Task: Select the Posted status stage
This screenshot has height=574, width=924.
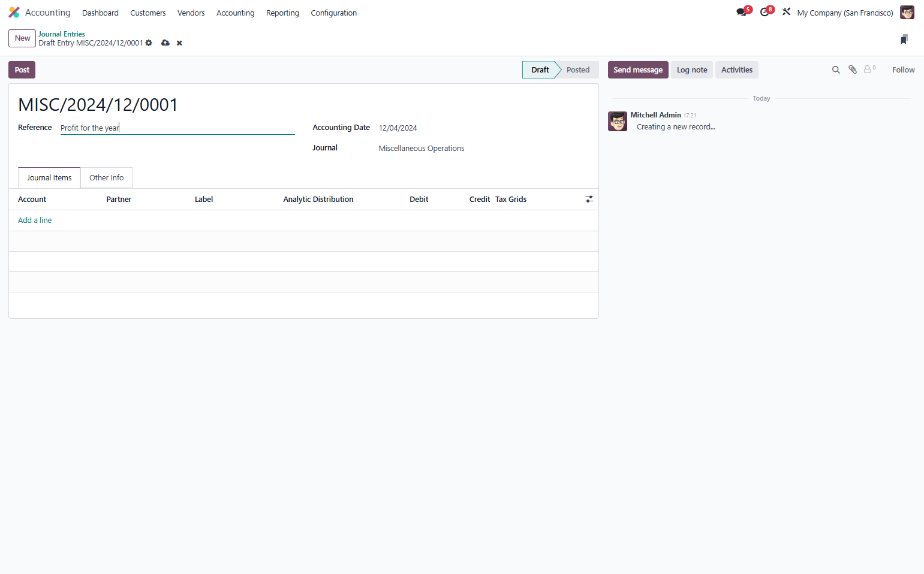Action: click(578, 70)
